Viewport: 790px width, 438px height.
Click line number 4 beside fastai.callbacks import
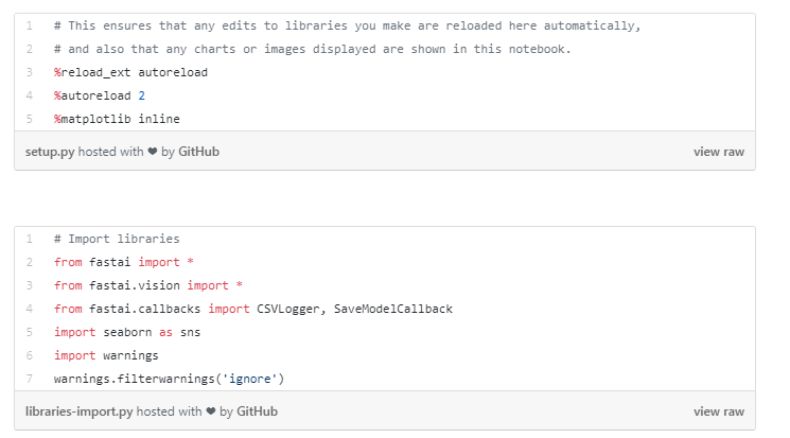(x=30, y=308)
